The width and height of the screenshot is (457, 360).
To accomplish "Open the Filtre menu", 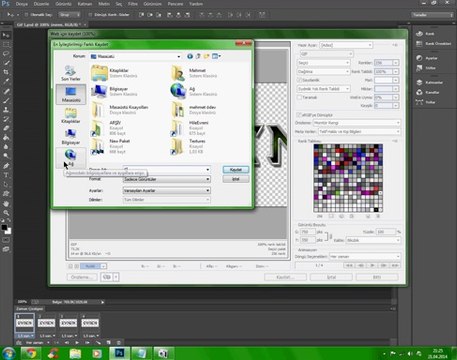I will (133, 4).
